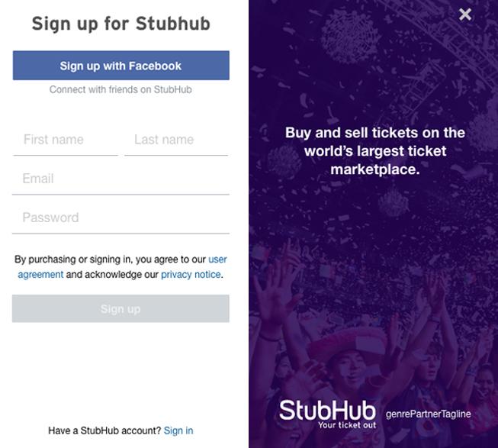Click "Connect with friends on StubHub" text

tap(120, 89)
